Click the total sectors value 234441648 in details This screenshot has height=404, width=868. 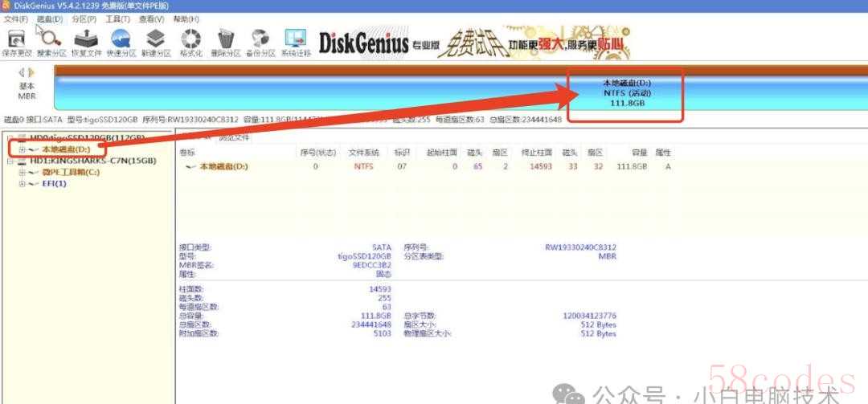coord(371,324)
